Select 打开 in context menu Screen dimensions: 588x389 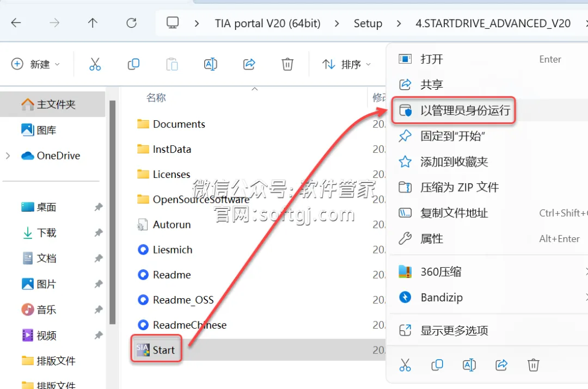click(487, 59)
